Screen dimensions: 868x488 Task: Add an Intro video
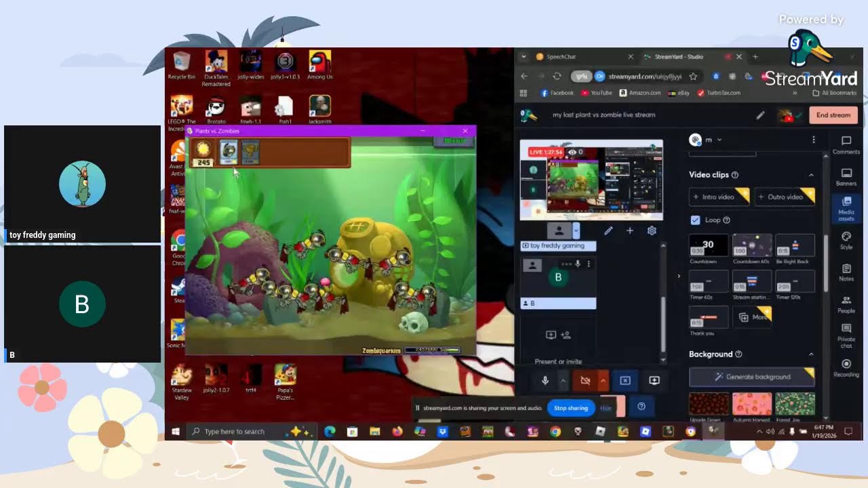(719, 197)
